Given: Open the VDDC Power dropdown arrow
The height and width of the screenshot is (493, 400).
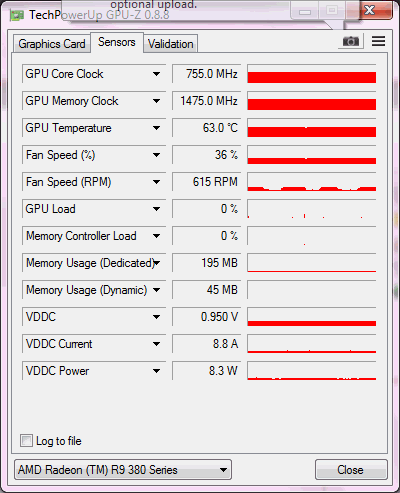Looking at the screenshot, I should tap(156, 371).
